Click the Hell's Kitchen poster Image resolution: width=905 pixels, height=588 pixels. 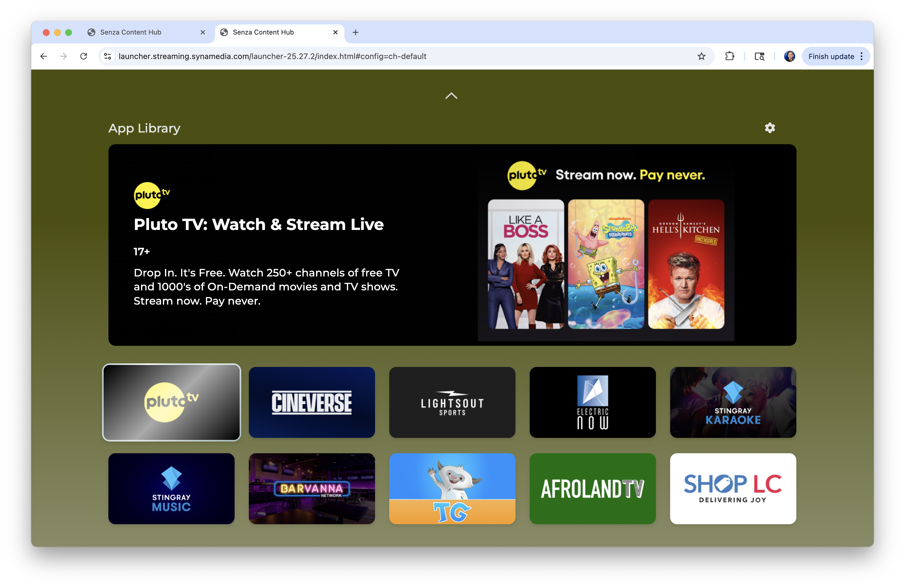point(686,264)
